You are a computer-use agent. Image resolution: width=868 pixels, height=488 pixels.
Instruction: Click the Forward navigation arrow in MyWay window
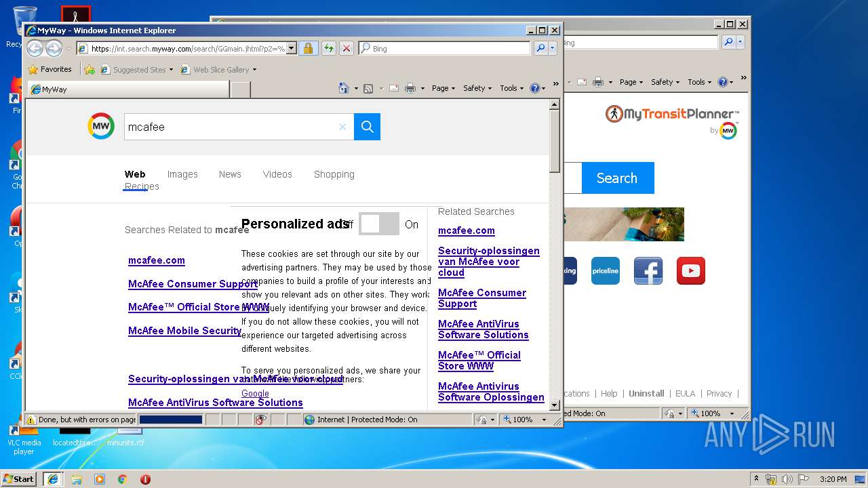(54, 48)
